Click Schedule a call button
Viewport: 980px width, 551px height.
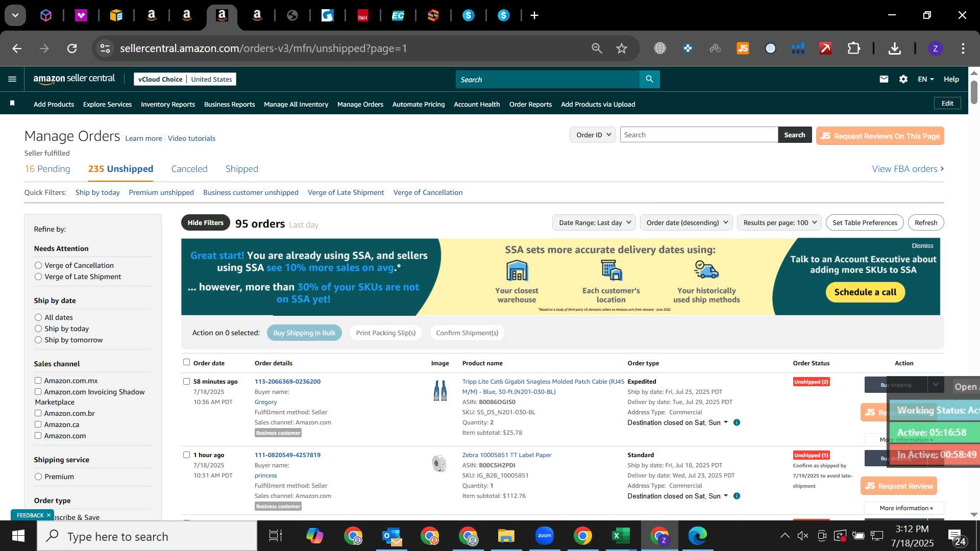point(865,292)
